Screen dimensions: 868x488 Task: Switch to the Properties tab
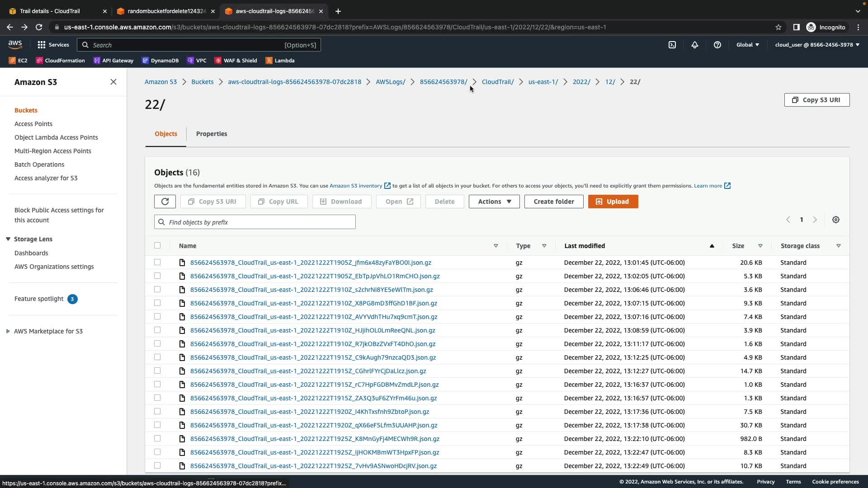pos(212,134)
